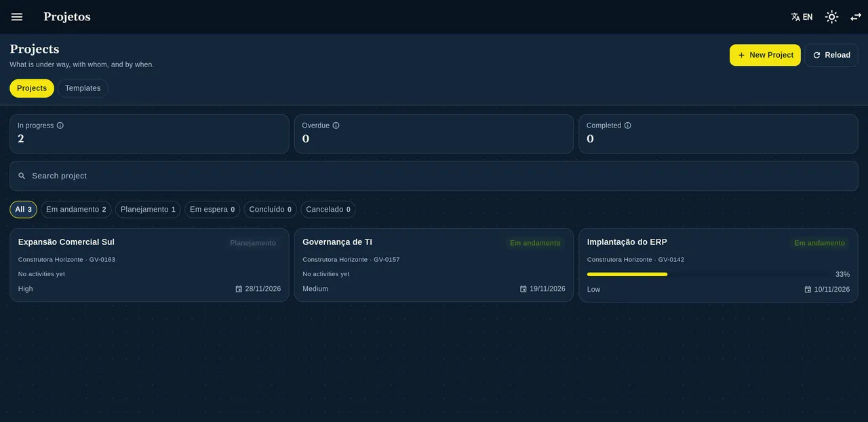The height and width of the screenshot is (422, 868).
Task: Filter by Em espera status chip
Action: (212, 210)
